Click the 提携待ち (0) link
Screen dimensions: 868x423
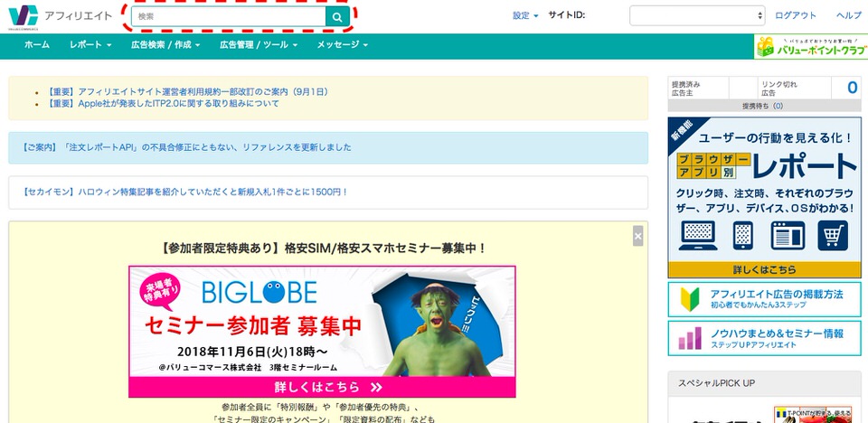[x=762, y=106]
